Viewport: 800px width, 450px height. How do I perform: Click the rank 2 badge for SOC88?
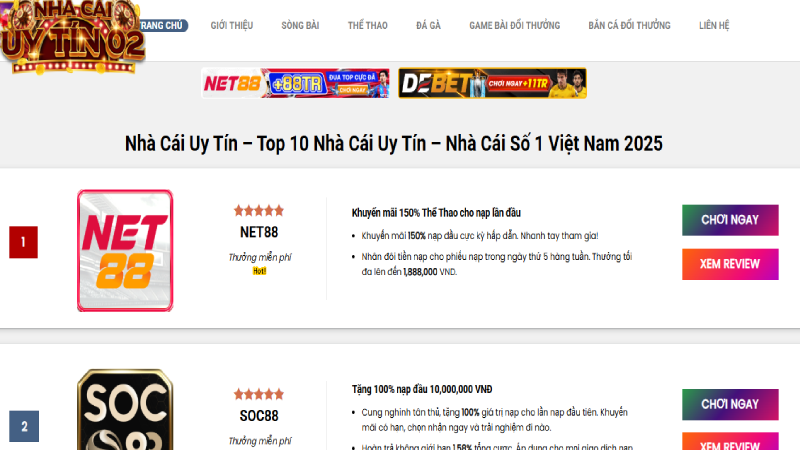coord(24,426)
